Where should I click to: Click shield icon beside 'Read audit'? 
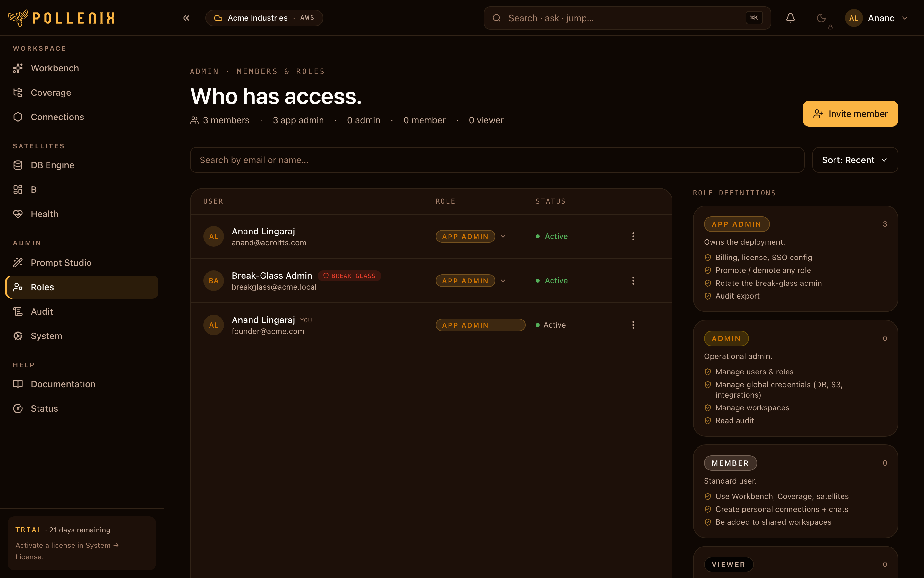pyautogui.click(x=707, y=421)
